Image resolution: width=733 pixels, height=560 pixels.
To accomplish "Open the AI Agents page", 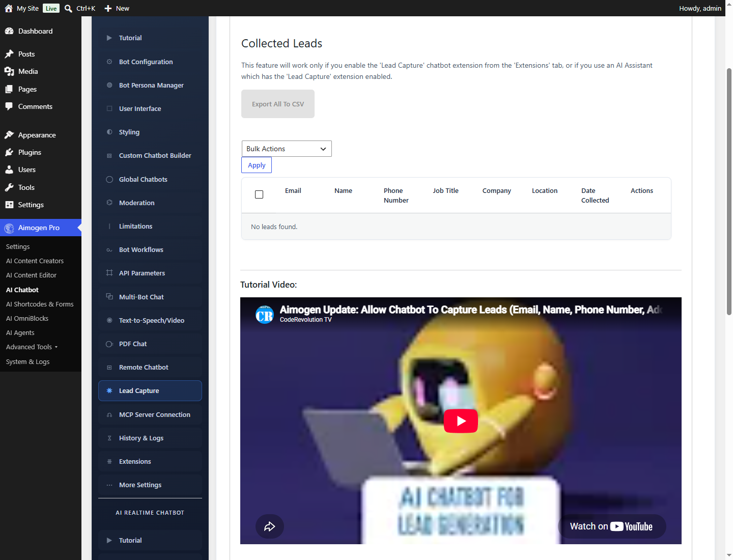I will click(x=20, y=333).
